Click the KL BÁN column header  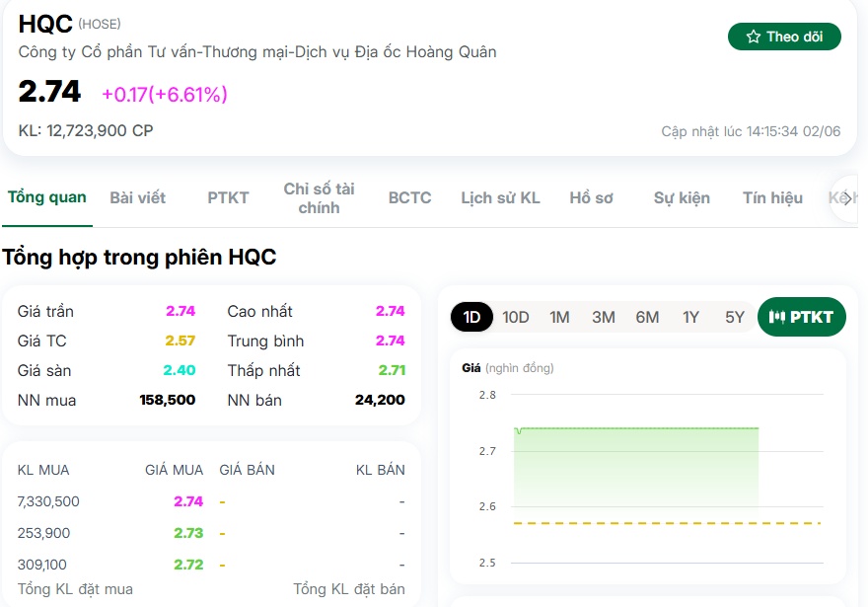(381, 470)
